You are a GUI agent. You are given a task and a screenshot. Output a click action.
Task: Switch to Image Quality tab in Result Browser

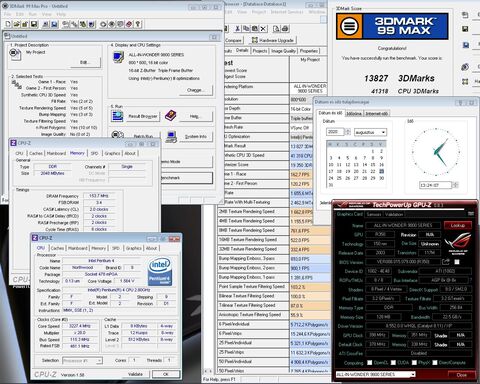(283, 51)
